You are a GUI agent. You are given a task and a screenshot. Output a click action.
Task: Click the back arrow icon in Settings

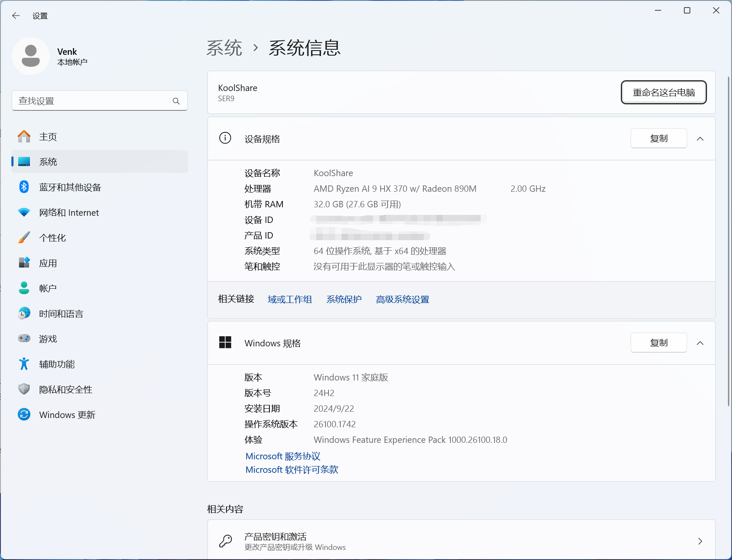16,16
